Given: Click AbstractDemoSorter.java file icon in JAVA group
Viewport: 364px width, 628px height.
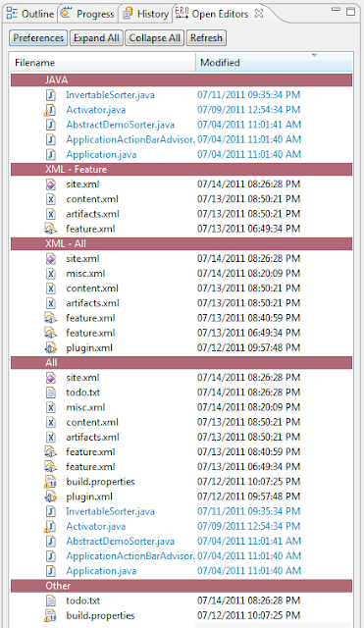Looking at the screenshot, I should coord(51,125).
